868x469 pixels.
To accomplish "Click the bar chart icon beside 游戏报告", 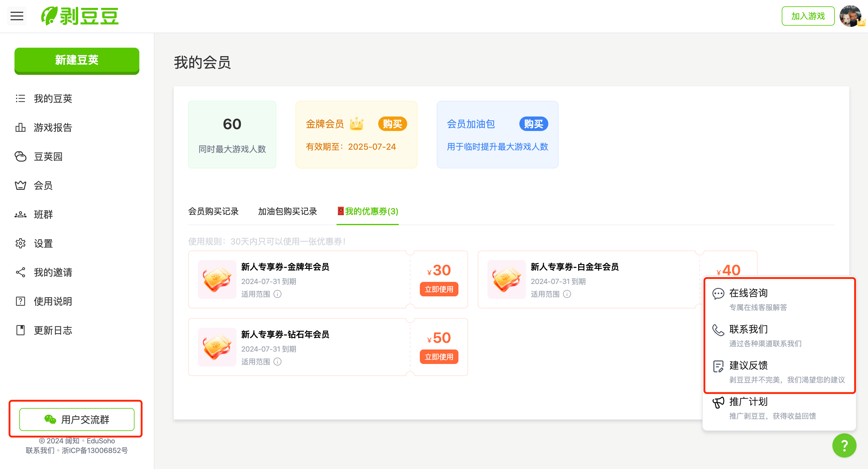I will point(20,127).
